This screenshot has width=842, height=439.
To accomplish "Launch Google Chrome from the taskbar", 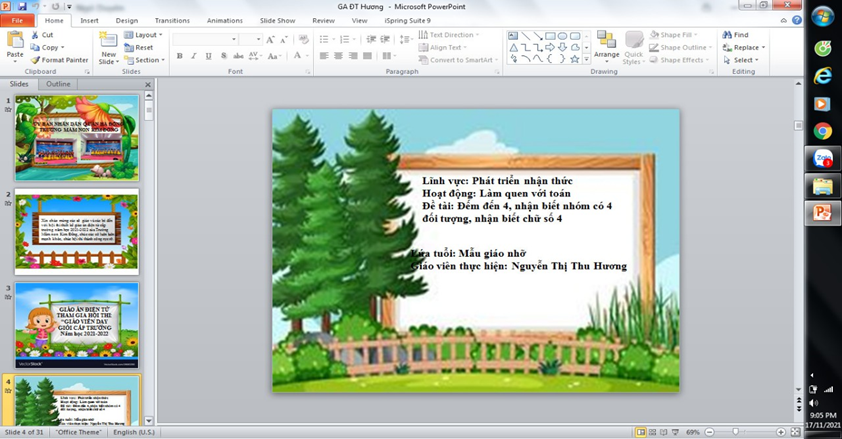I will click(822, 131).
